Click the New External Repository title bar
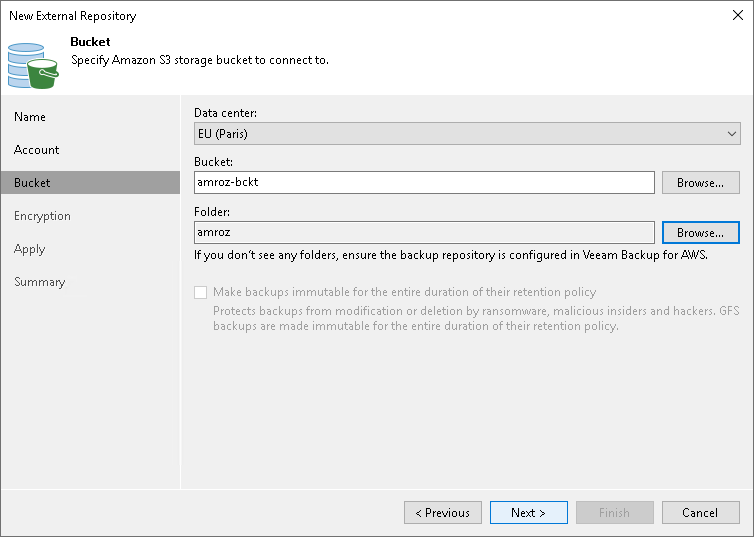The height and width of the screenshot is (537, 754). [x=300, y=16]
